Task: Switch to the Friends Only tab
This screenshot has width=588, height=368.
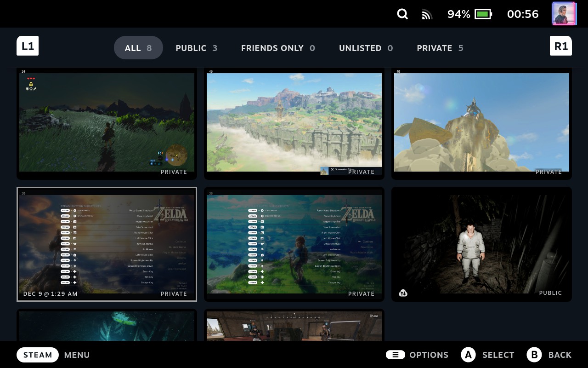Action: click(278, 48)
